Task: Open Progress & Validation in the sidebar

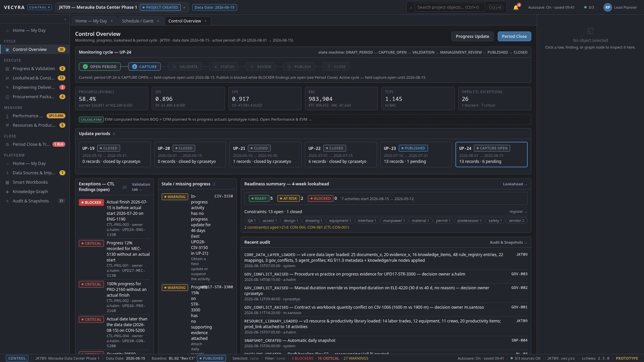Action: coord(34,69)
